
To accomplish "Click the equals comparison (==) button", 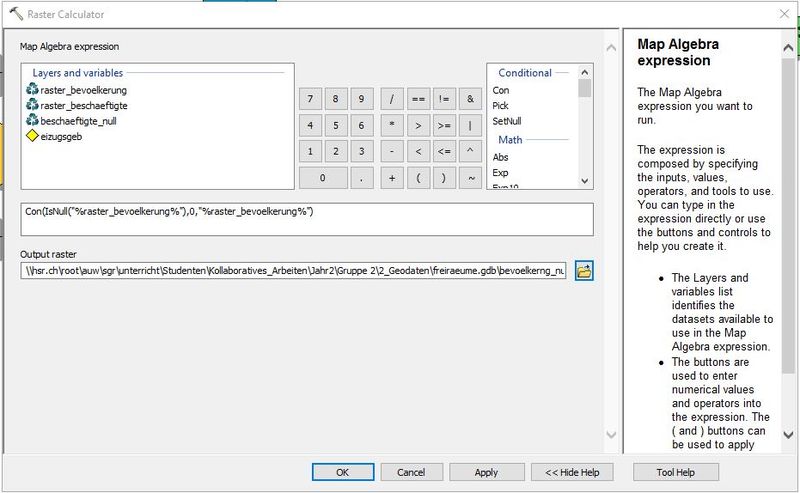I will click(x=417, y=99).
